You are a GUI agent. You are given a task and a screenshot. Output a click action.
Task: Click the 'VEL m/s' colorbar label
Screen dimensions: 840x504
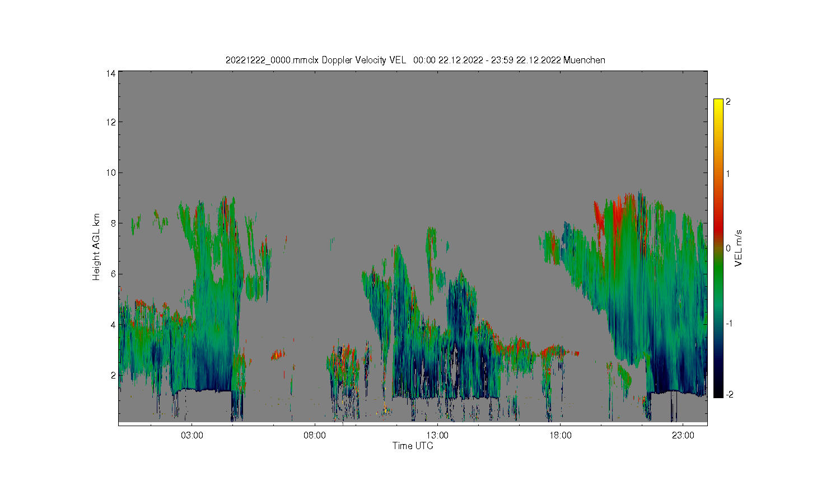tap(739, 248)
